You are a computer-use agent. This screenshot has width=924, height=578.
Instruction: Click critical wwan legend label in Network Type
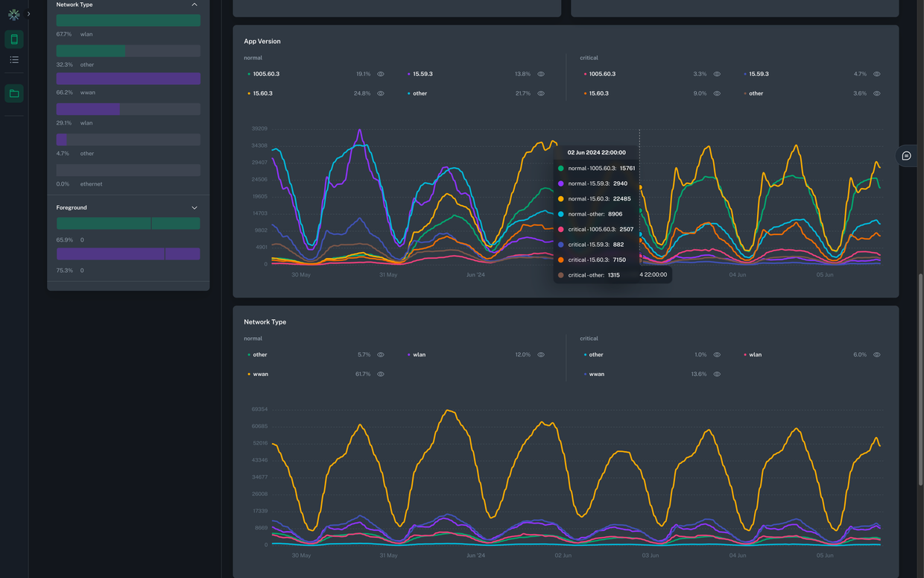coord(596,374)
